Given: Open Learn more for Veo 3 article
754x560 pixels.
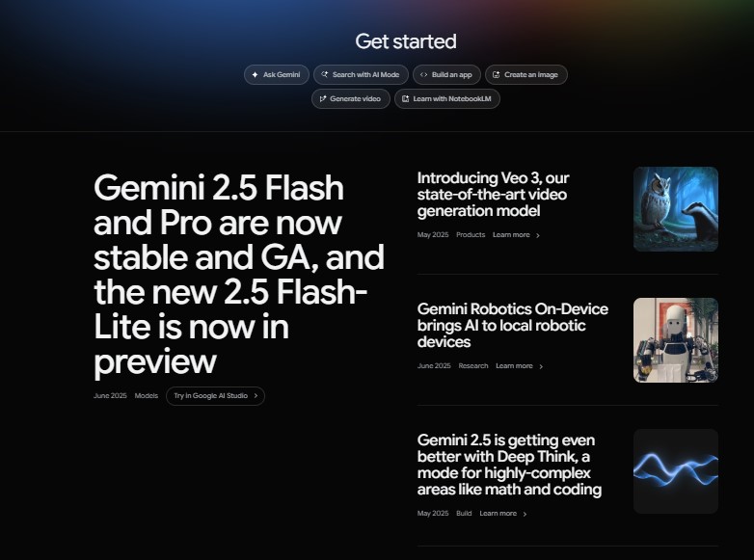Looking at the screenshot, I should pyautogui.click(x=511, y=235).
